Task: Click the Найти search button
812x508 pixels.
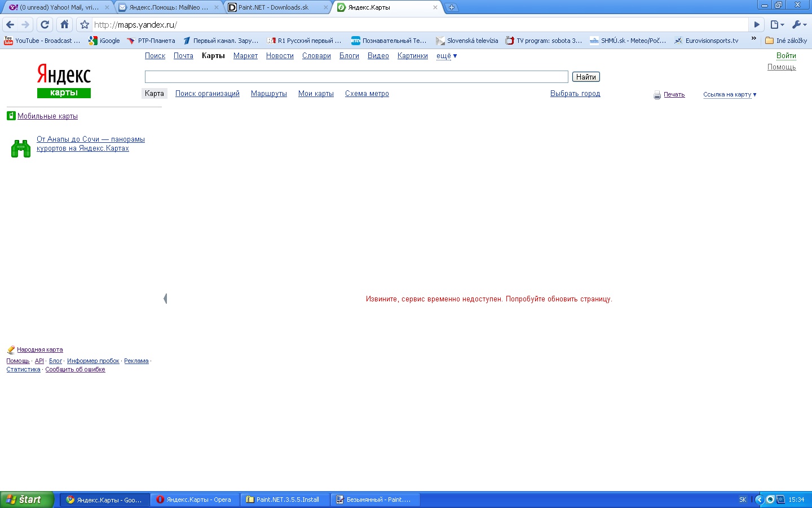Action: click(x=586, y=77)
